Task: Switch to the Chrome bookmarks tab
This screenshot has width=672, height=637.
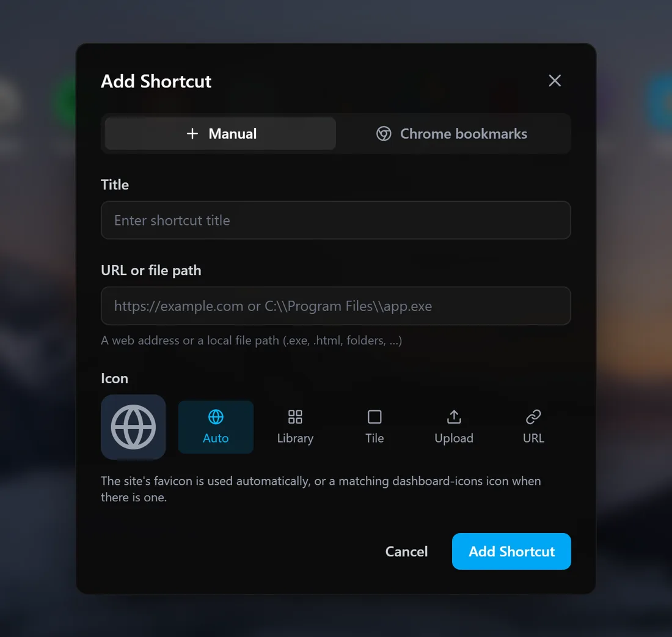Action: [451, 134]
